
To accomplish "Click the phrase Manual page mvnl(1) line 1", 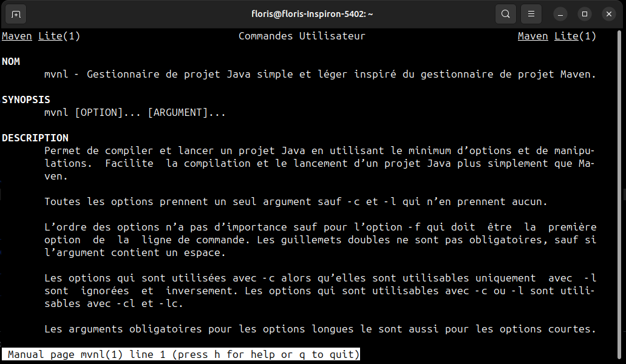I will 66,354.
